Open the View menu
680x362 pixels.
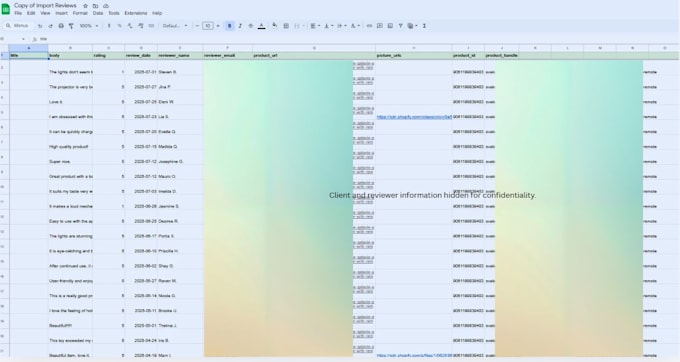click(45, 13)
